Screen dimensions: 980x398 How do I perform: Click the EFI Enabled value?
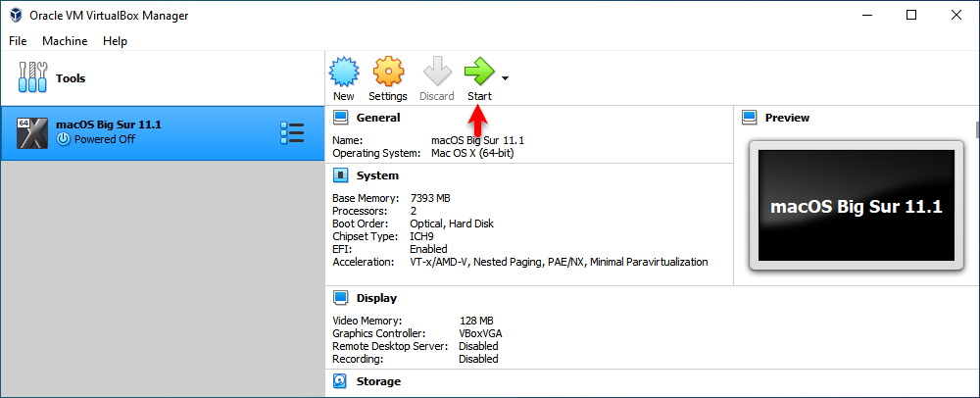(x=429, y=249)
